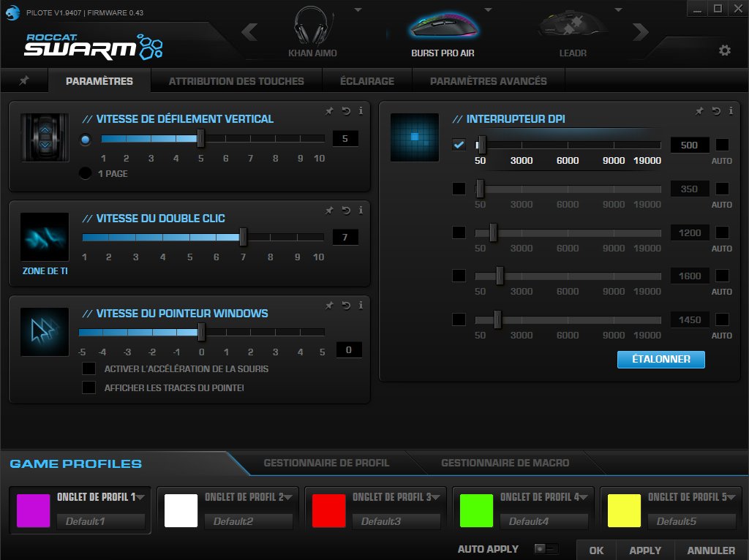Reset the Vitesse du pointeur Windows panel
The image size is (749, 560).
point(345,306)
